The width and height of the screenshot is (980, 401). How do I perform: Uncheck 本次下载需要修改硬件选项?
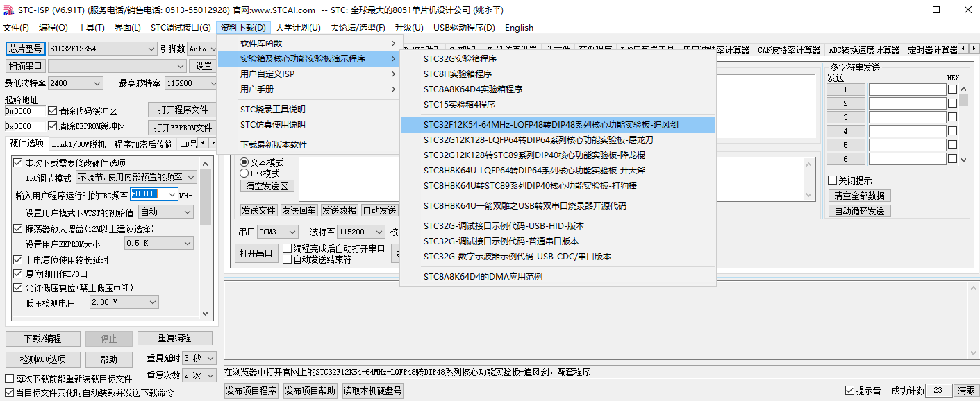click(18, 163)
